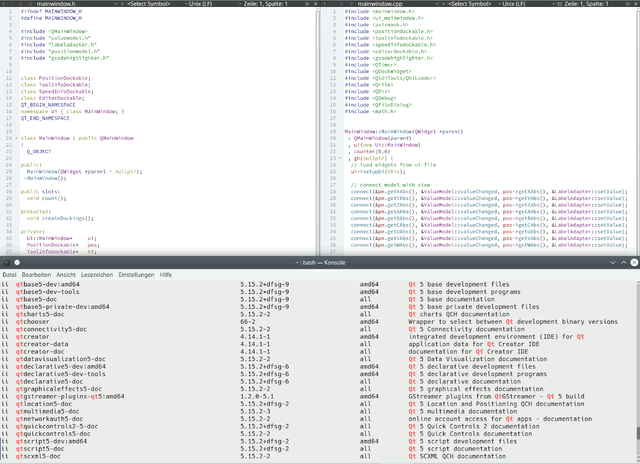This screenshot has height=464, width=640.
Task: Open the Hilfe menu in Konsole
Action: [x=166, y=275]
